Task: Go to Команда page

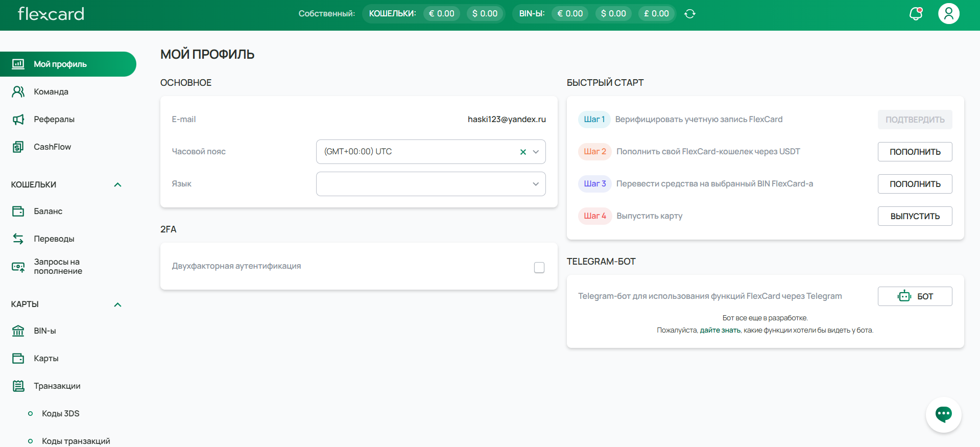Action: 51,91
